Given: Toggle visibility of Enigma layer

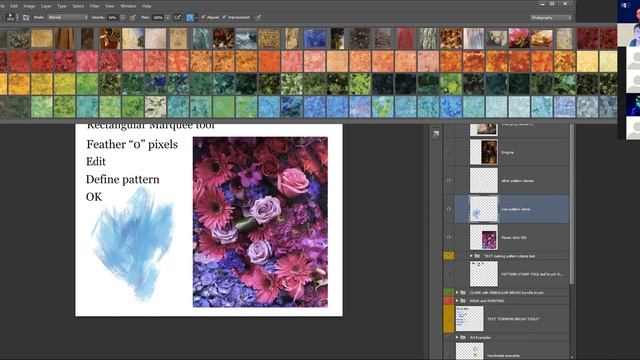Looking at the screenshot, I should tap(449, 152).
